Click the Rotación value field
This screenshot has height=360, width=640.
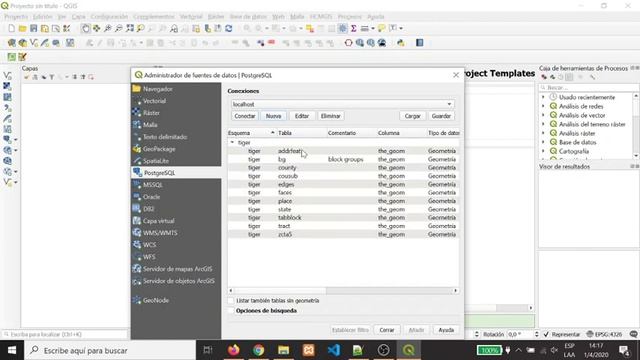[520, 334]
